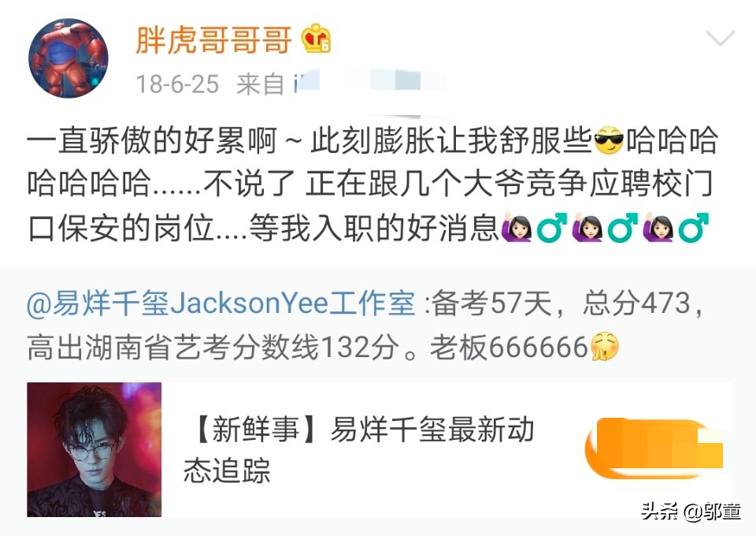The height and width of the screenshot is (536, 756).
Task: Tap the crown membership badge icon
Action: [x=316, y=39]
